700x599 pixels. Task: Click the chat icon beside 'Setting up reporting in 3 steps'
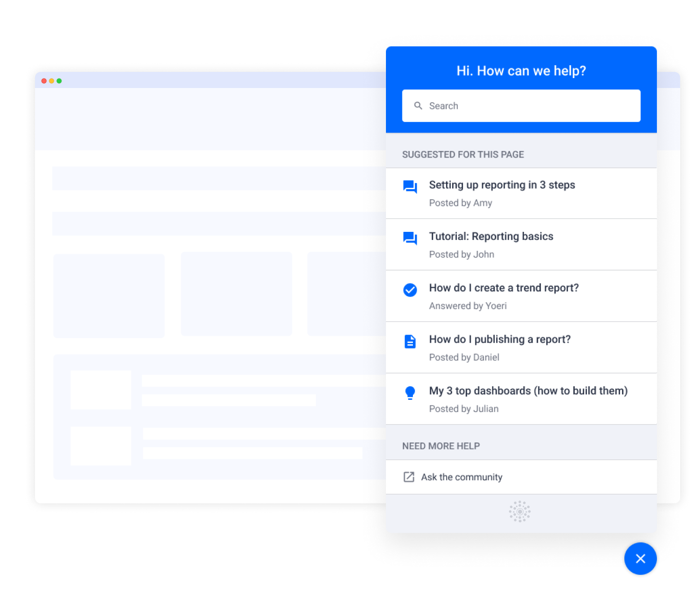click(410, 187)
